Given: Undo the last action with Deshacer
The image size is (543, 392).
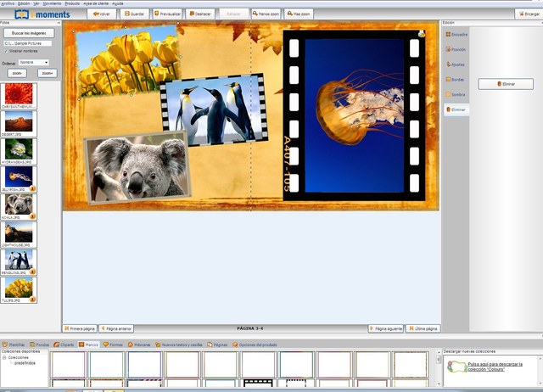Looking at the screenshot, I should (201, 14).
